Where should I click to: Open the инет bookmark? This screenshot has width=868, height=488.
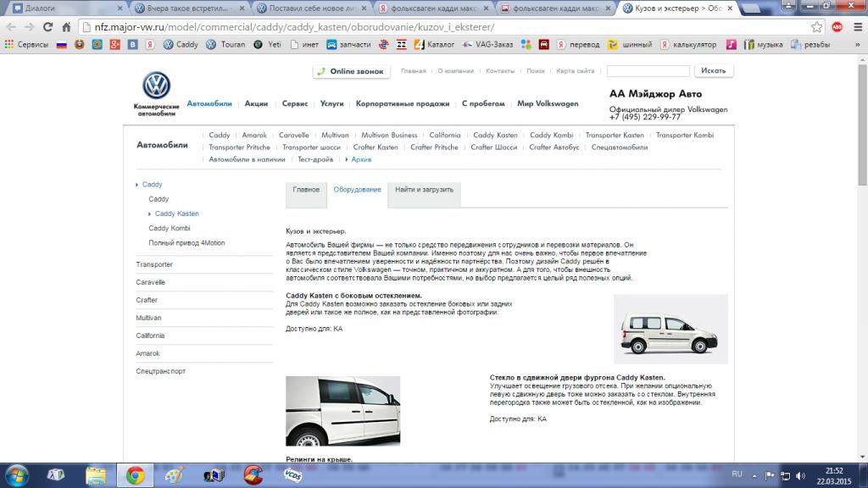pos(304,44)
